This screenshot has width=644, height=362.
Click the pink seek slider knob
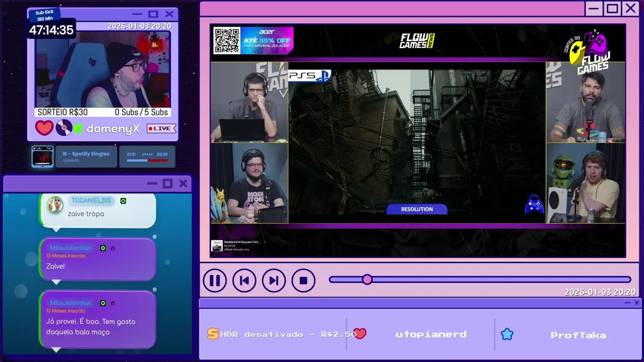[367, 280]
